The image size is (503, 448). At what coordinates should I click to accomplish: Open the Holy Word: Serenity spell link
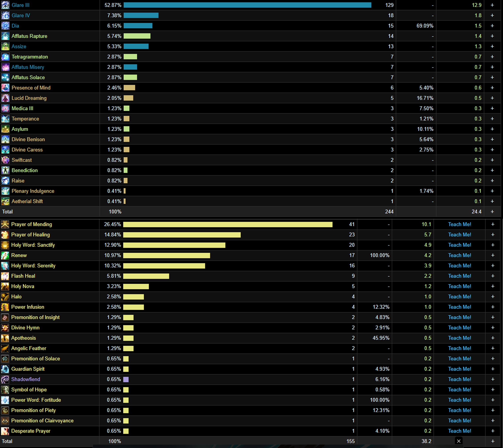[33, 266]
